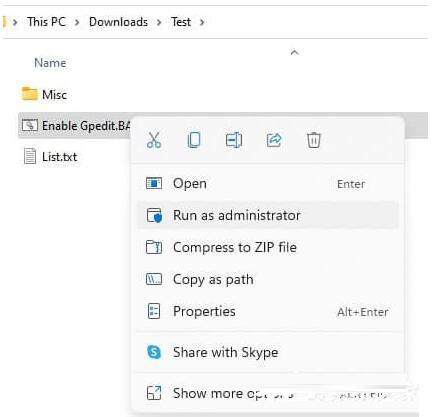This screenshot has height=417, width=443.
Task: Navigate to Downloads in breadcrumb path
Action: tap(118, 22)
